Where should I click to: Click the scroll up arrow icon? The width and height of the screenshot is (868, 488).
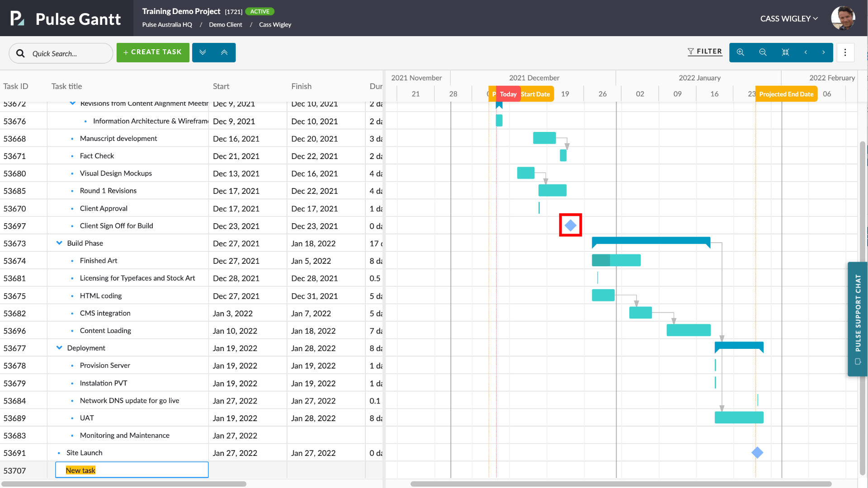(224, 52)
